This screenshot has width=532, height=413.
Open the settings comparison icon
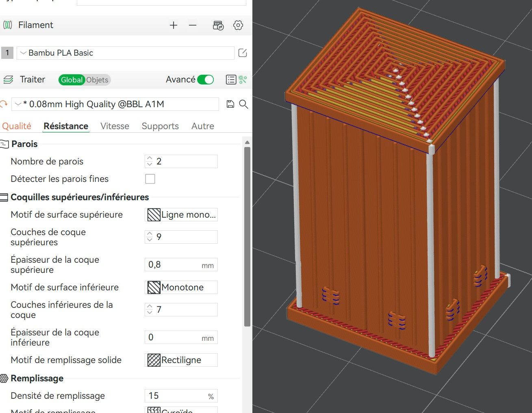(243, 80)
